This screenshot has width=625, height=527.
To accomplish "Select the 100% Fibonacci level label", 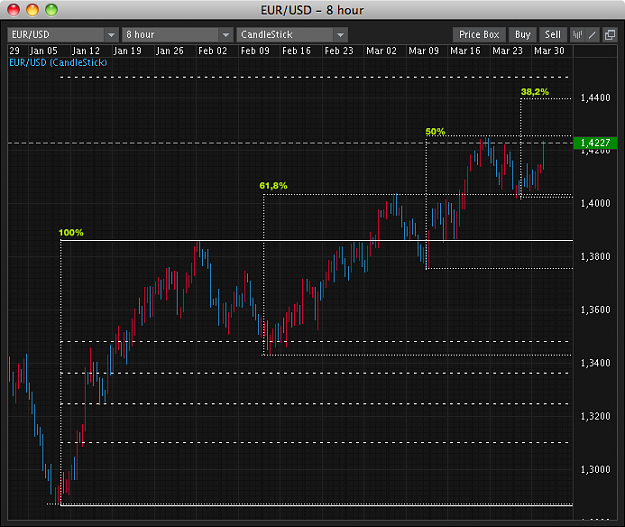I will click(71, 232).
